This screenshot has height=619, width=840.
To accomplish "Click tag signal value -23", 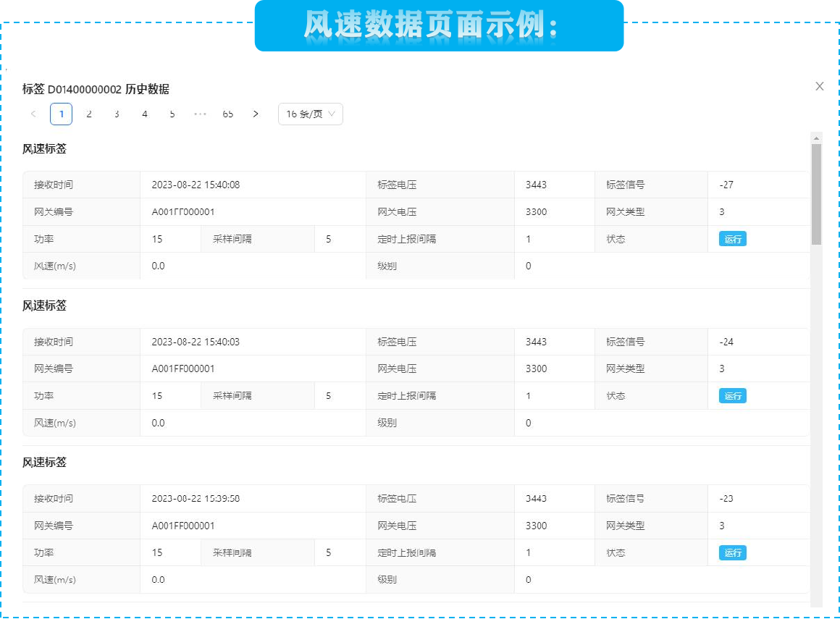I will pos(726,499).
